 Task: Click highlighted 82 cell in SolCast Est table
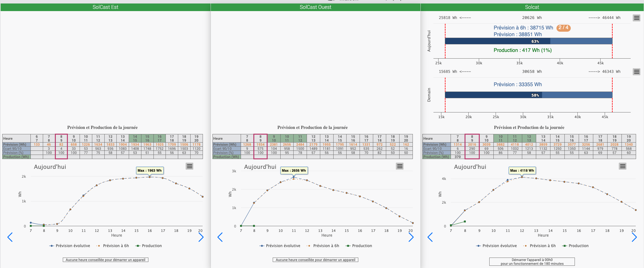[61, 144]
